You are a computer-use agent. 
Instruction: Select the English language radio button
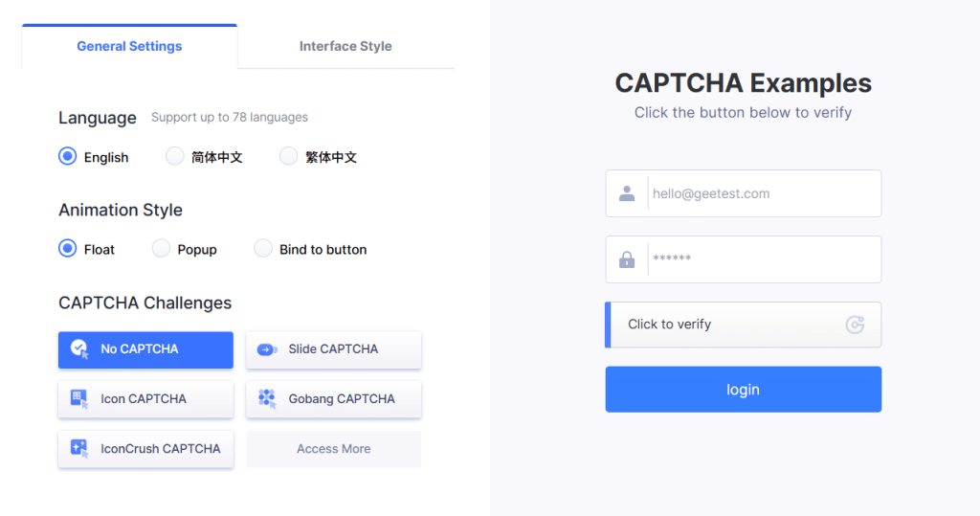(68, 156)
